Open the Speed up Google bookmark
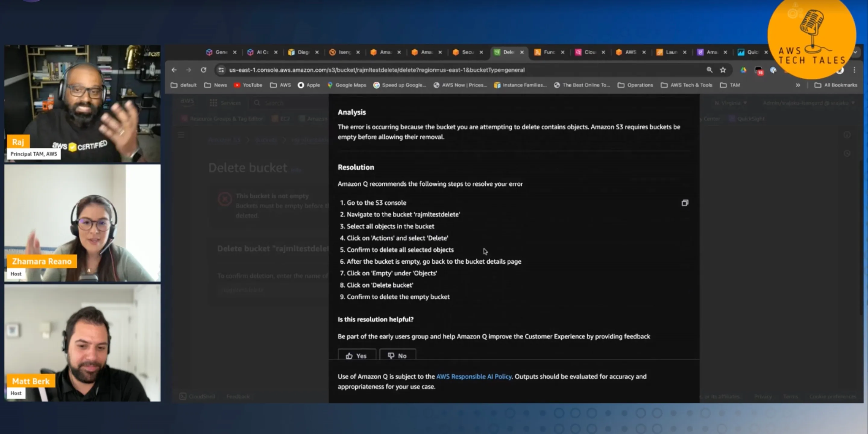 pos(400,85)
